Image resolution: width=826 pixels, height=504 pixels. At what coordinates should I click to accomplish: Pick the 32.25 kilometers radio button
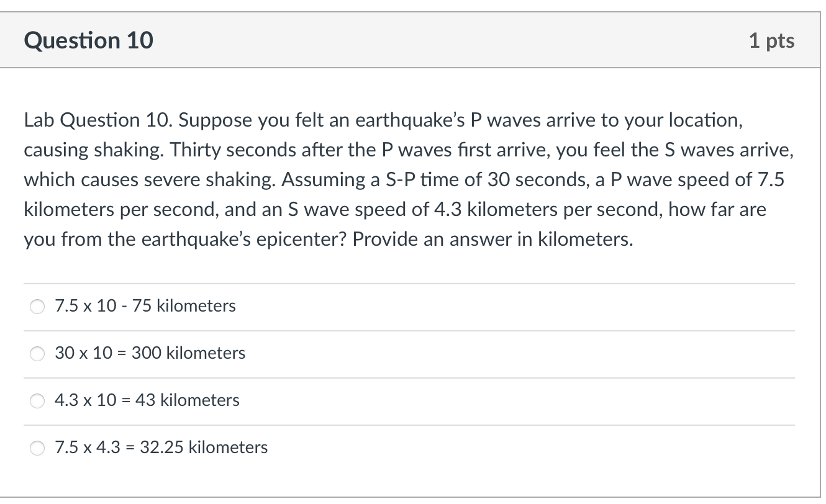pos(37,448)
